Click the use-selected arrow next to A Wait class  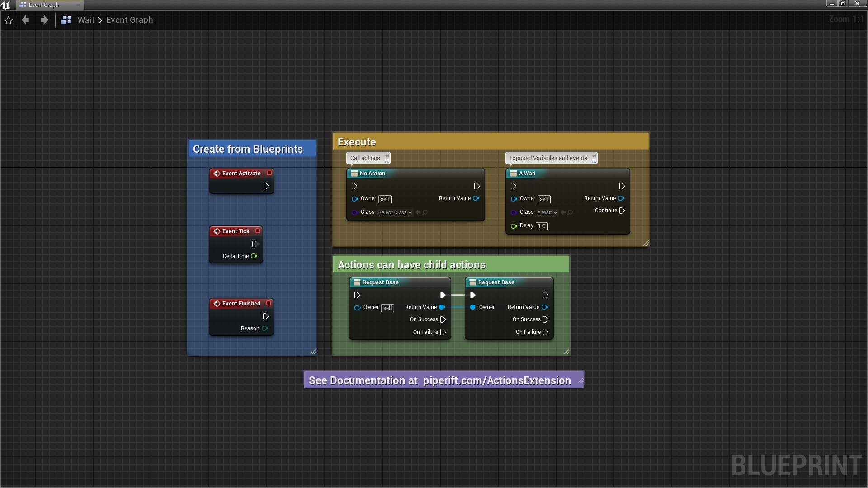tap(563, 212)
